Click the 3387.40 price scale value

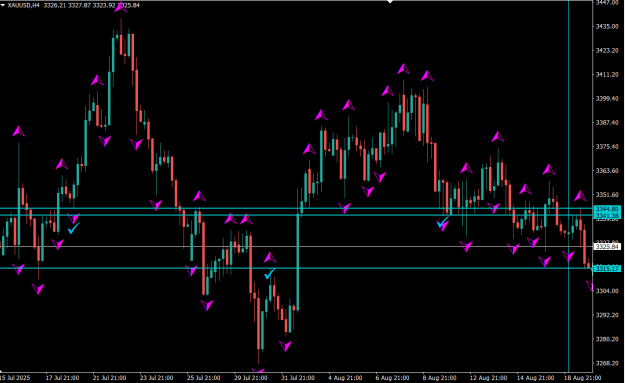coord(607,122)
